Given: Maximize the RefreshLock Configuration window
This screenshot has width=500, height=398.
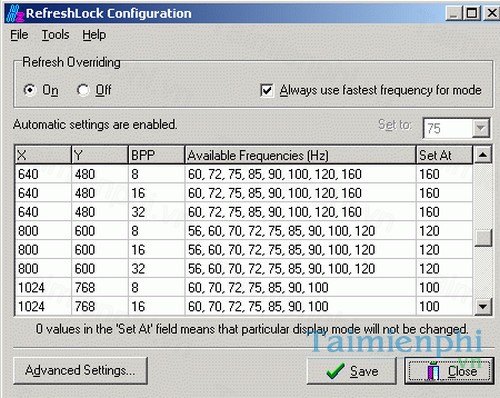Looking at the screenshot, I should (x=471, y=14).
